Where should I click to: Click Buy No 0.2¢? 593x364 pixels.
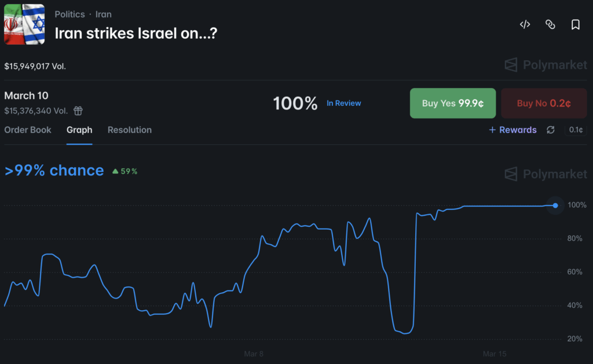pos(543,103)
